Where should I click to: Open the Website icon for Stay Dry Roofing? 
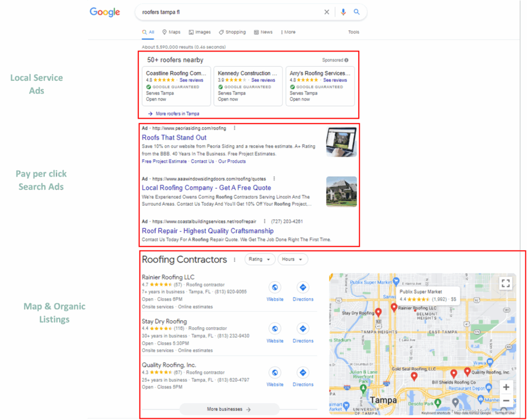[x=275, y=332]
